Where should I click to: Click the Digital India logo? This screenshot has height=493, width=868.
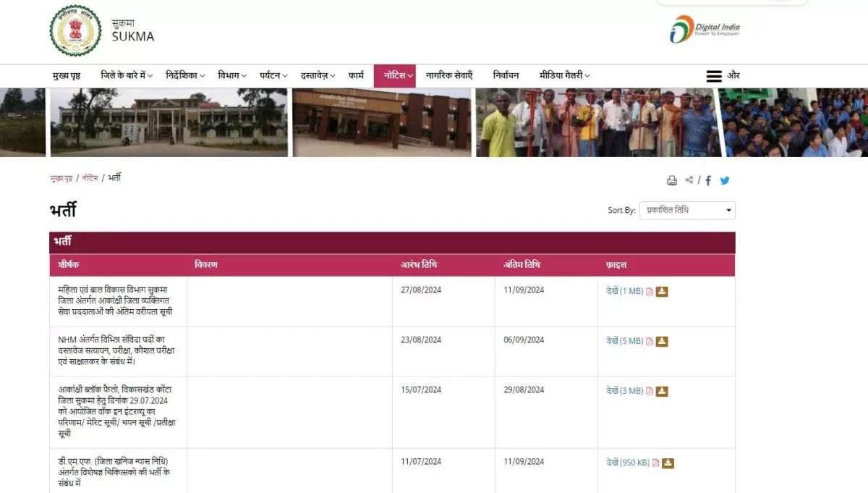coord(705,29)
